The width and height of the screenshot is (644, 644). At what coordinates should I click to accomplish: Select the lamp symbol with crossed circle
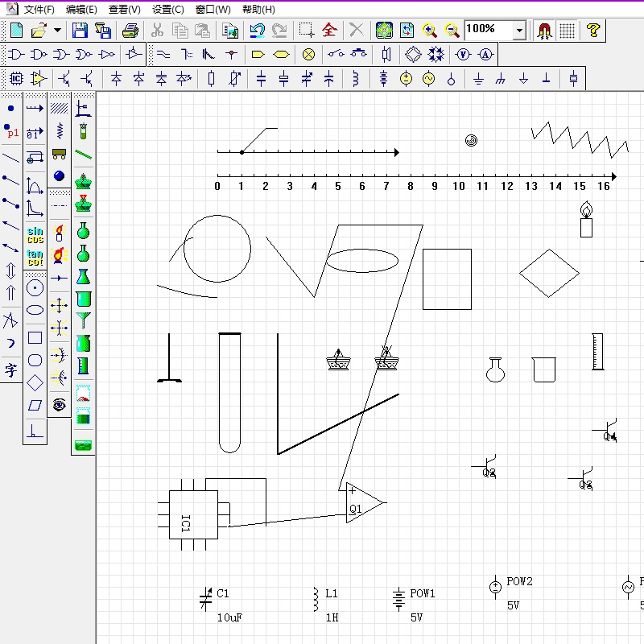point(308,54)
